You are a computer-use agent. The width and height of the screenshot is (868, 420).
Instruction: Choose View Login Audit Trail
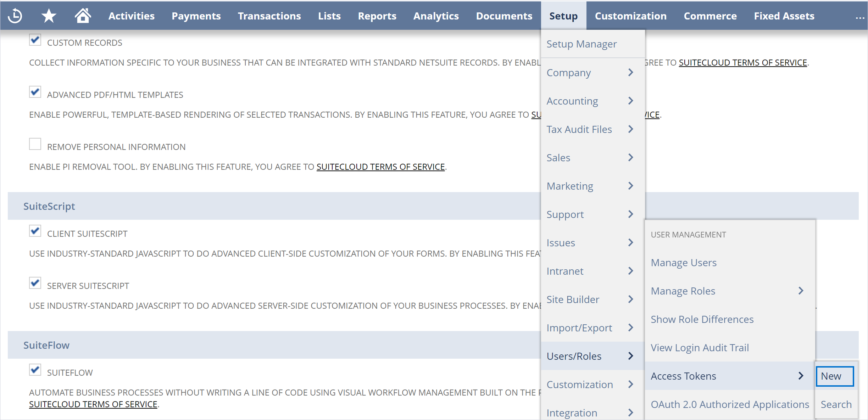(x=730, y=347)
